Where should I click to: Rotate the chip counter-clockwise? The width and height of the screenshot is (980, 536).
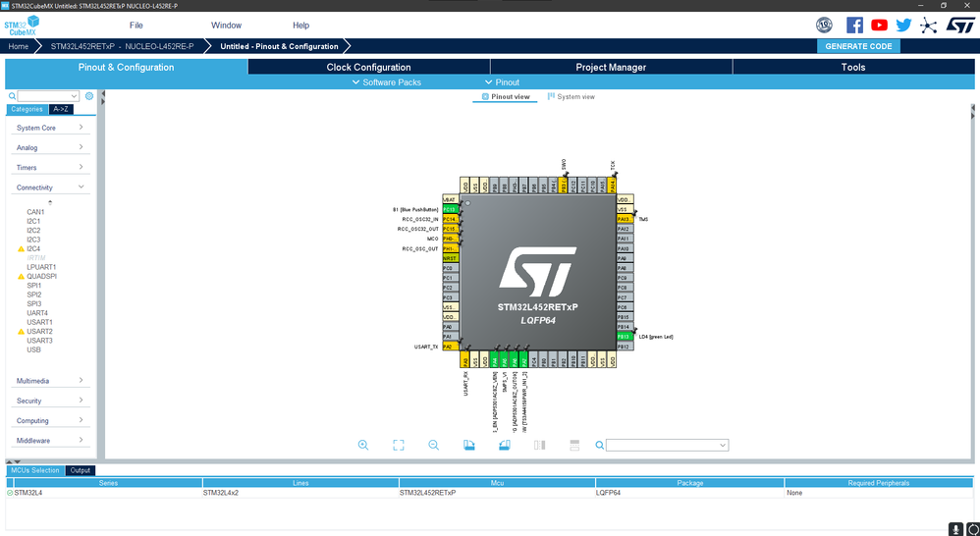click(505, 445)
